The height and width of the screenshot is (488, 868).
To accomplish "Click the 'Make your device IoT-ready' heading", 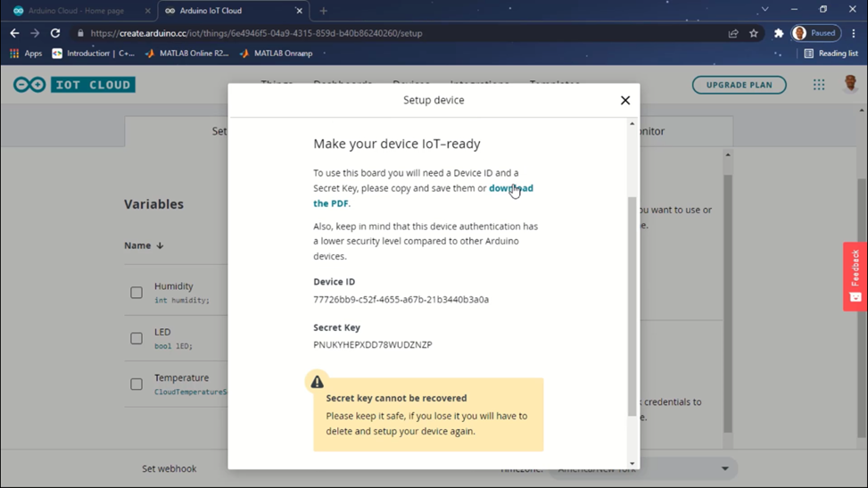I will pos(397,144).
